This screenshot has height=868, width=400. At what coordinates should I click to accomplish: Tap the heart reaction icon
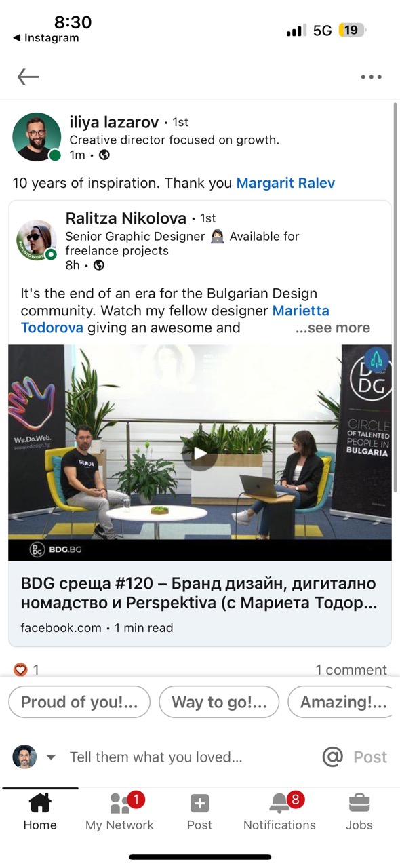coord(20,669)
